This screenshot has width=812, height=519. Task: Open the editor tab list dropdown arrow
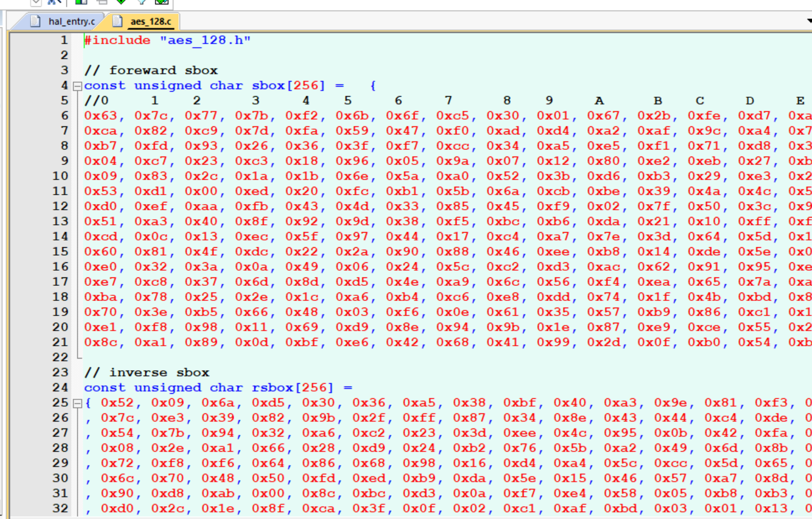click(x=809, y=21)
